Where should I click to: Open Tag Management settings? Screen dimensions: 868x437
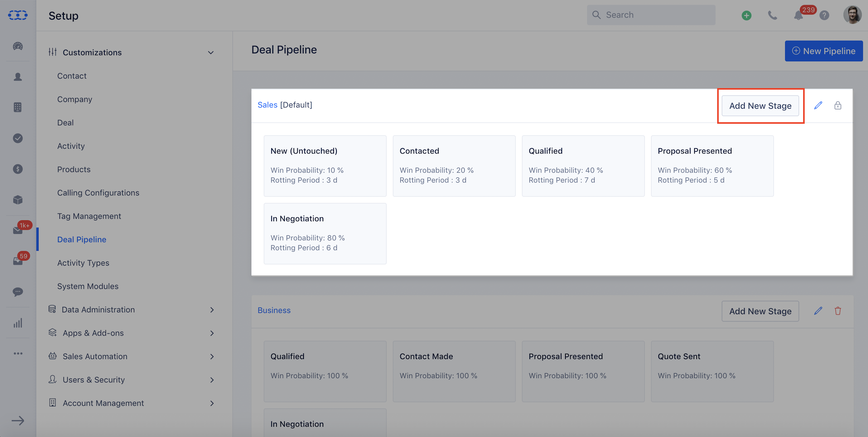coord(89,216)
